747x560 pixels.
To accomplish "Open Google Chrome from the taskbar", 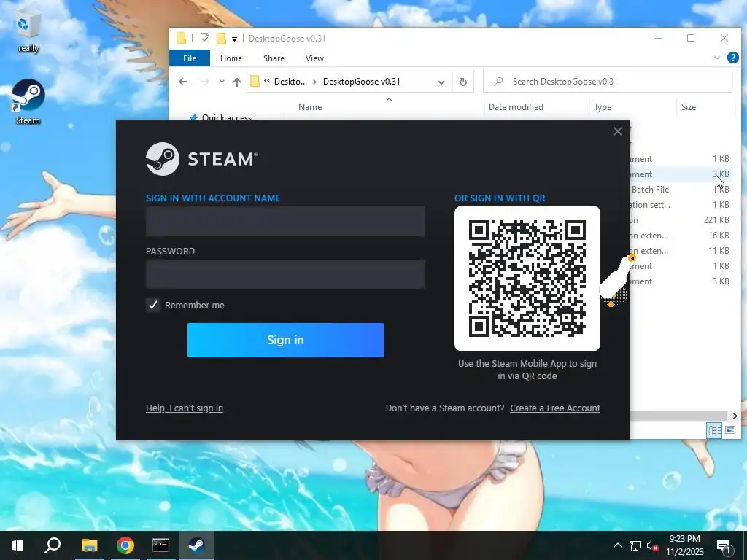I will (x=125, y=545).
